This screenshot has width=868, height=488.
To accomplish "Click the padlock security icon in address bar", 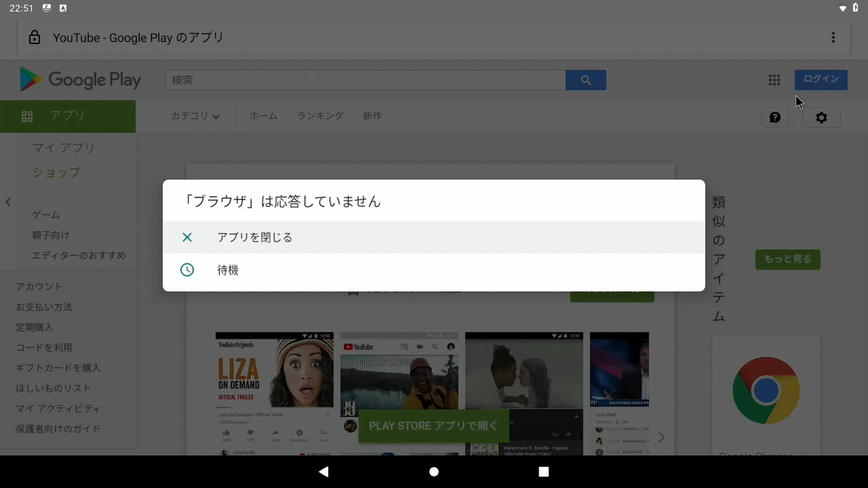I will (x=34, y=38).
